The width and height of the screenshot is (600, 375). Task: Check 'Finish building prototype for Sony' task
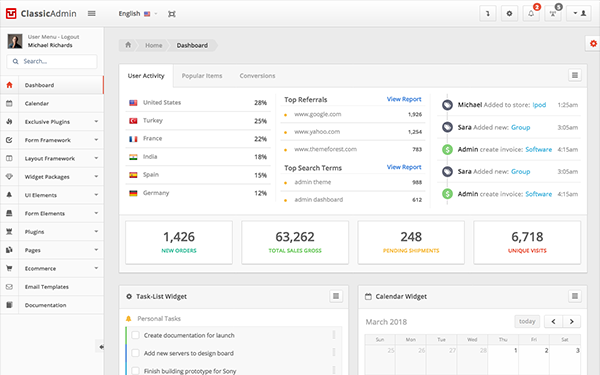(135, 370)
